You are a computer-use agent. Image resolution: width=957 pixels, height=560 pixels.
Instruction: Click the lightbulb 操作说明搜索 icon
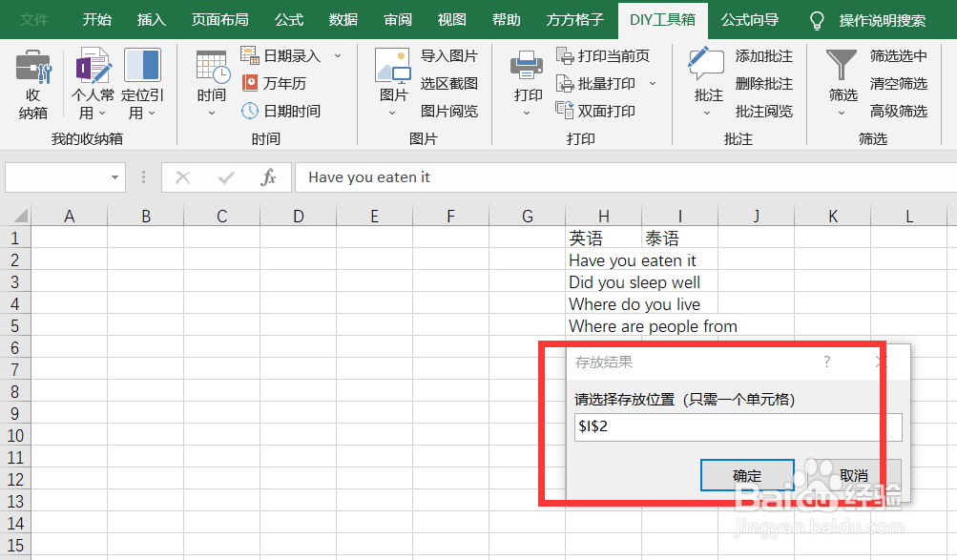point(817,21)
